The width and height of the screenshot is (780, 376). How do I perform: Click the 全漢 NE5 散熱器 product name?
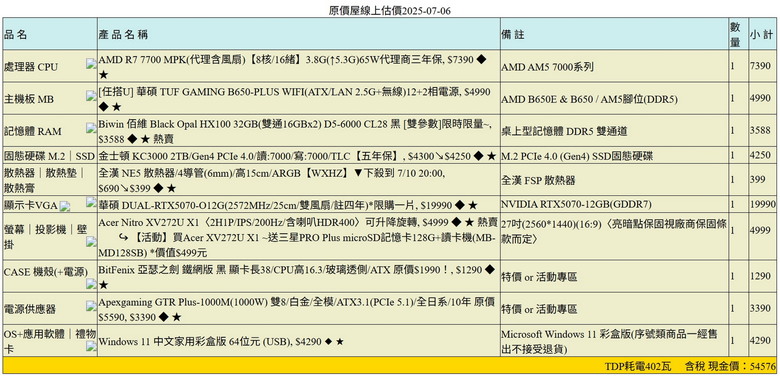point(272,180)
